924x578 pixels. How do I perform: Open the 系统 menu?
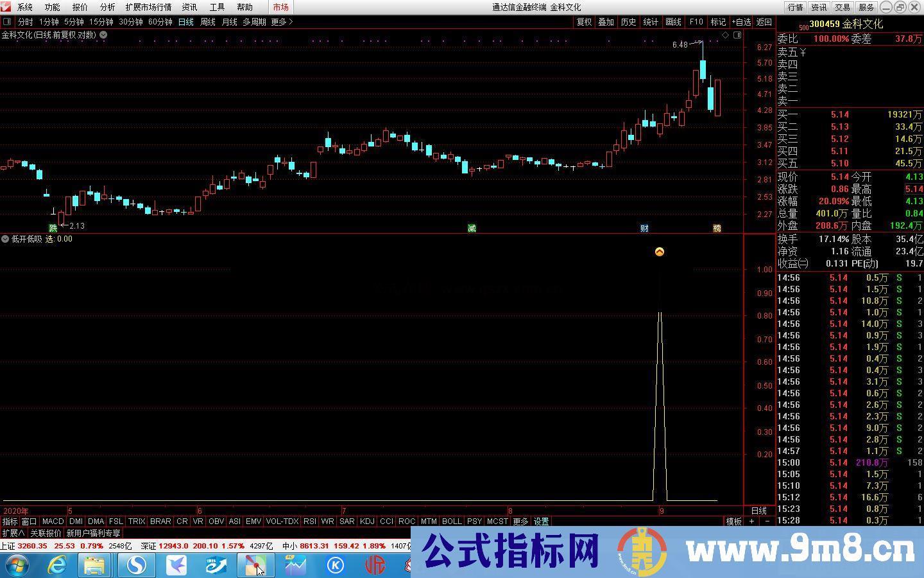click(x=24, y=7)
